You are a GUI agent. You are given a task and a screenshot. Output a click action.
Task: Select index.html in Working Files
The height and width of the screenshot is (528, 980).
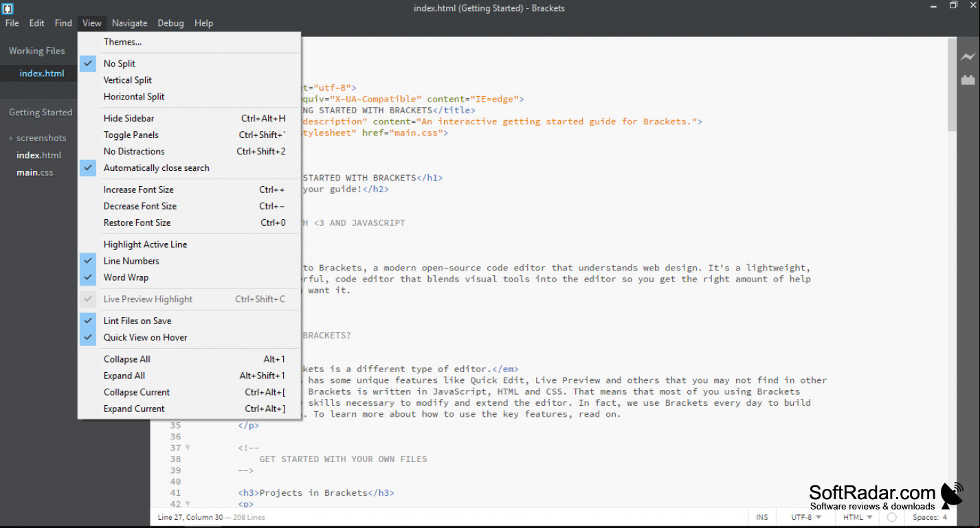tap(42, 73)
